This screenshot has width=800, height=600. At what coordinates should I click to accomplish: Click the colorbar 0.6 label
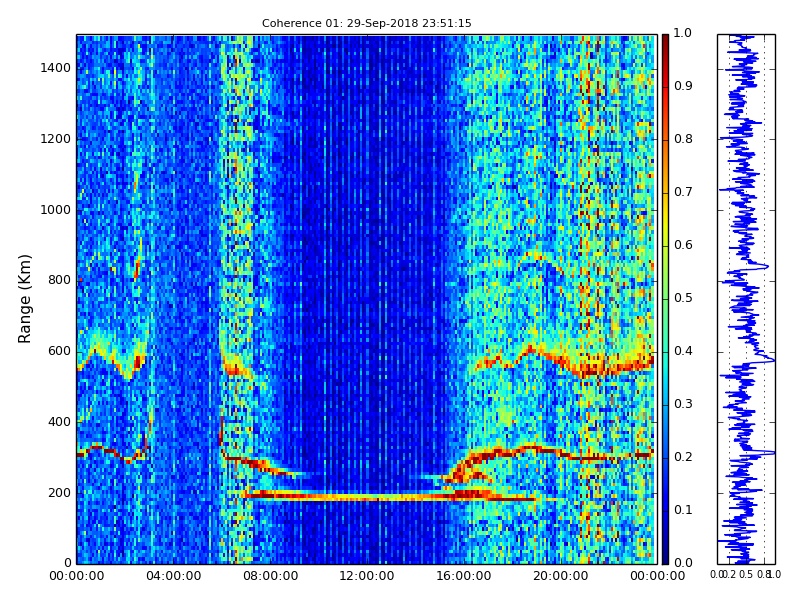coord(683,245)
